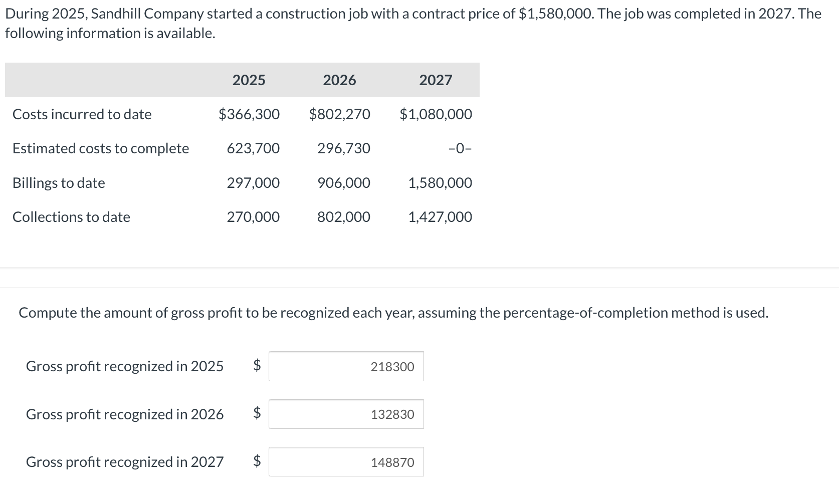Click the 148870 amount to modify it
The image size is (839, 504).
pyautogui.click(x=392, y=462)
